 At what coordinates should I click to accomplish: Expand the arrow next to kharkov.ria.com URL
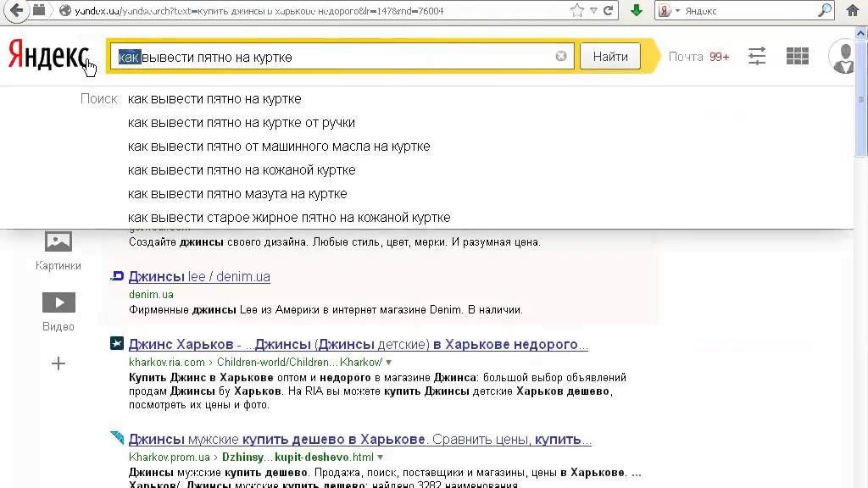[389, 363]
